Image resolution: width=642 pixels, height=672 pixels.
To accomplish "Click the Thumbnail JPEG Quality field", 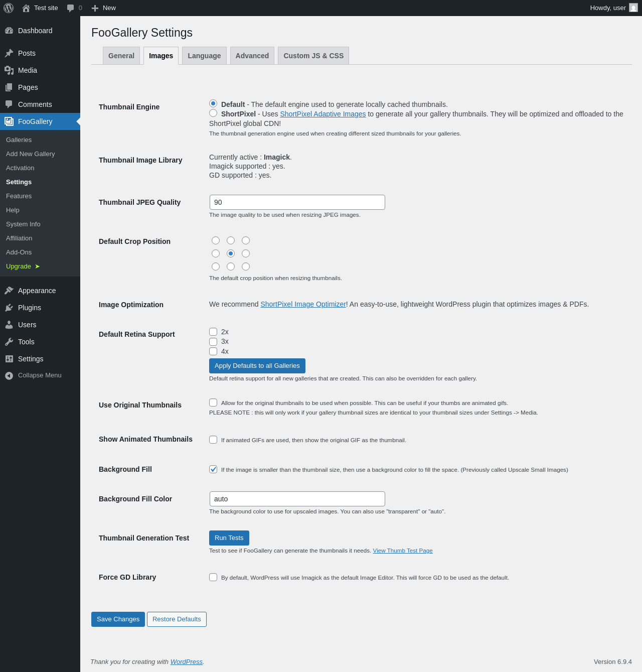I will (x=297, y=202).
